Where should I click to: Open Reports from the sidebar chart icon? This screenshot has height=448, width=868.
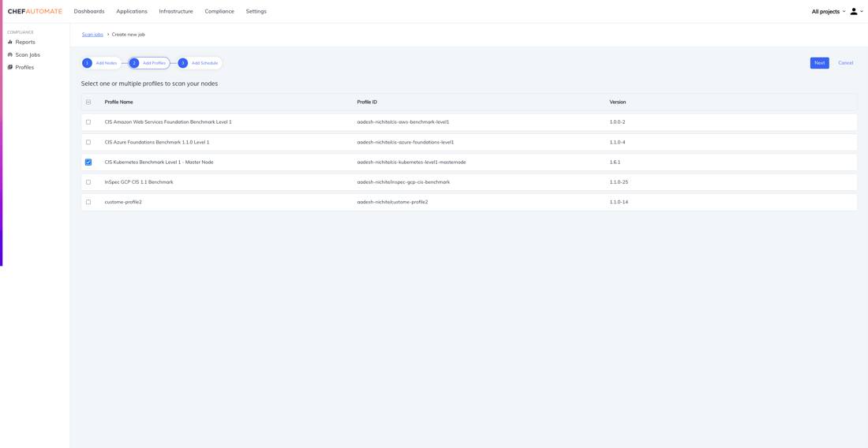click(10, 42)
